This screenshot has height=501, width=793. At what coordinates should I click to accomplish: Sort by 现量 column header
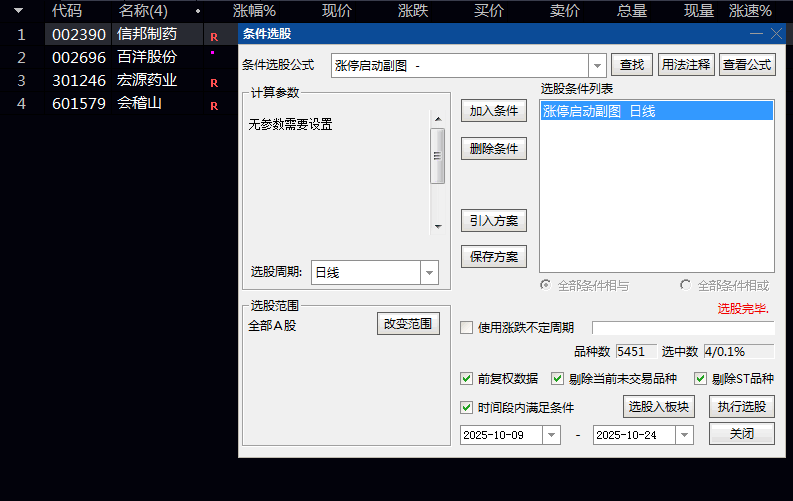click(698, 11)
